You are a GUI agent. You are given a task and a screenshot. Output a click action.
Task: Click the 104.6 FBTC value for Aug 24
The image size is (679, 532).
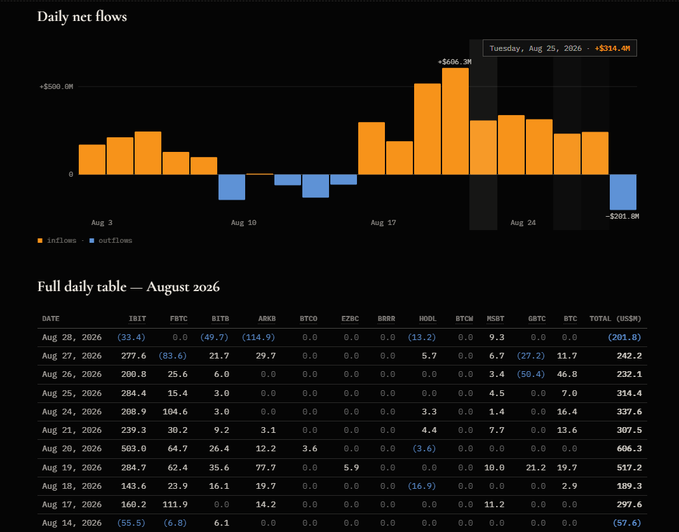pyautogui.click(x=175, y=412)
